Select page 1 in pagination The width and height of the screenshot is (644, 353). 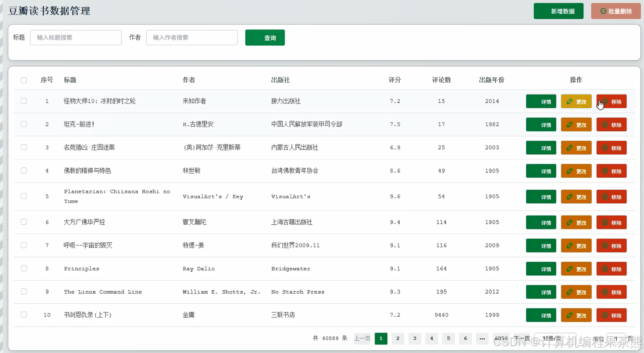point(381,339)
